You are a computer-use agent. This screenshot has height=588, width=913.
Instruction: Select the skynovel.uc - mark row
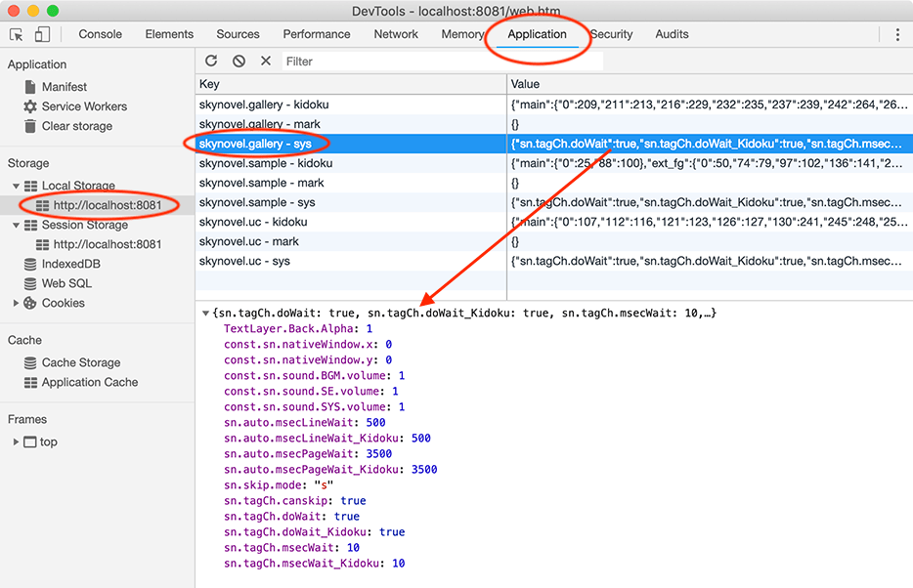click(553, 241)
